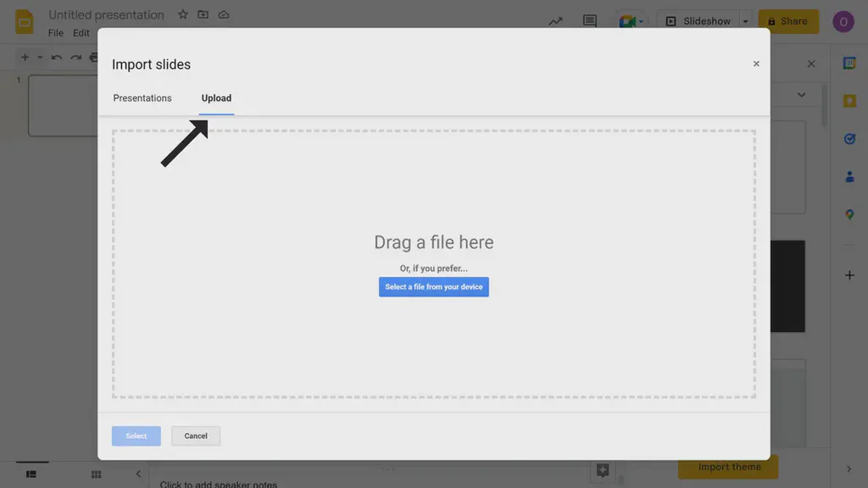Image resolution: width=868 pixels, height=488 pixels.
Task: Click the Import theme button
Action: pos(727,467)
